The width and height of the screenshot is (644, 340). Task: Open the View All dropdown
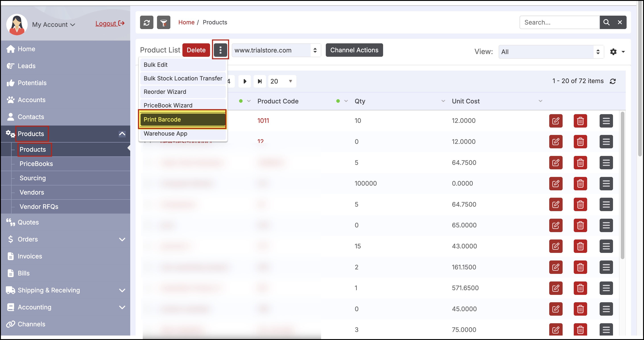tap(551, 52)
